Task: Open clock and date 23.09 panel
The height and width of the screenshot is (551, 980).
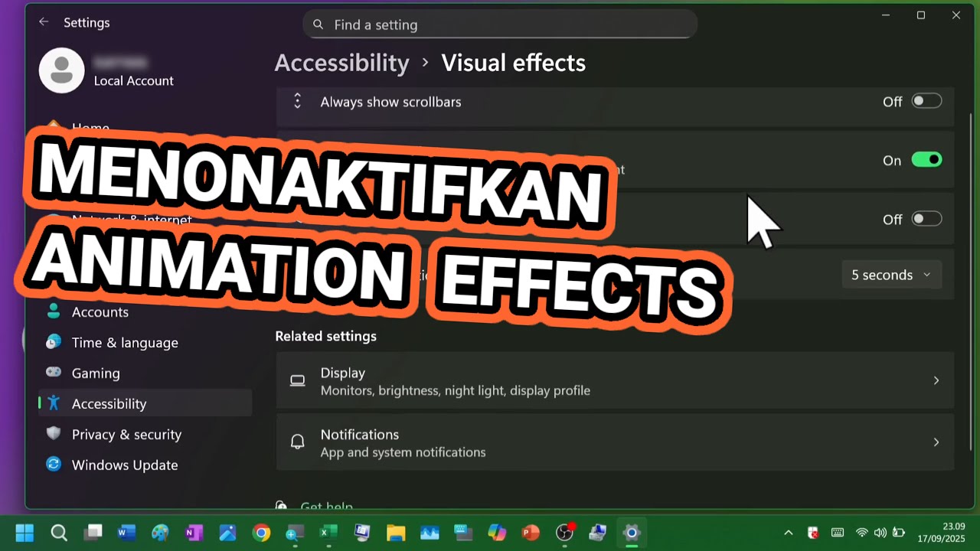Action: (x=942, y=533)
